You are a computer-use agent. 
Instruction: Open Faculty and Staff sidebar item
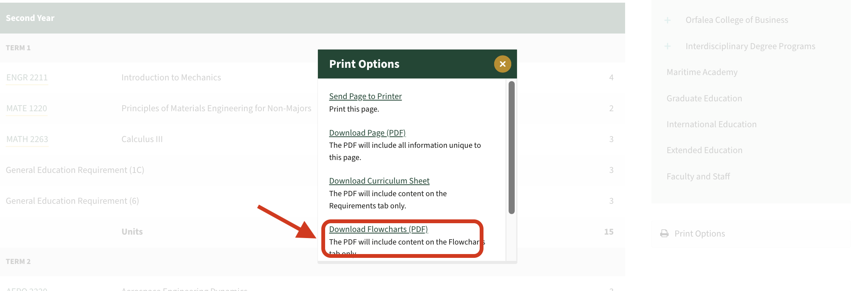click(x=698, y=177)
